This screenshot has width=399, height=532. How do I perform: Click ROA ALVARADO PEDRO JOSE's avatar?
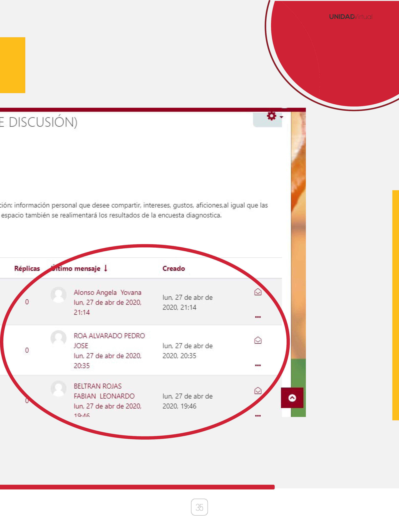click(58, 338)
